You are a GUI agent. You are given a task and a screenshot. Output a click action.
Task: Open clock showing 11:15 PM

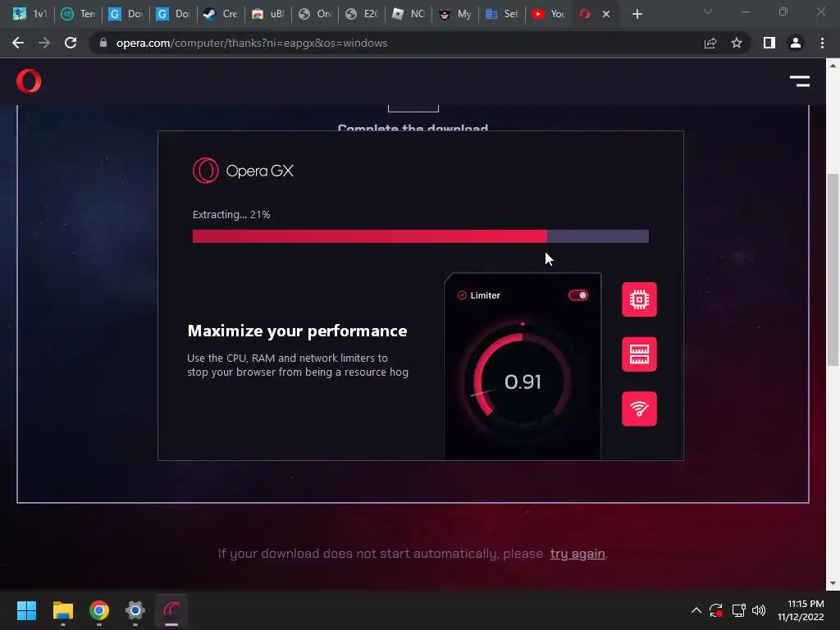tap(801, 610)
